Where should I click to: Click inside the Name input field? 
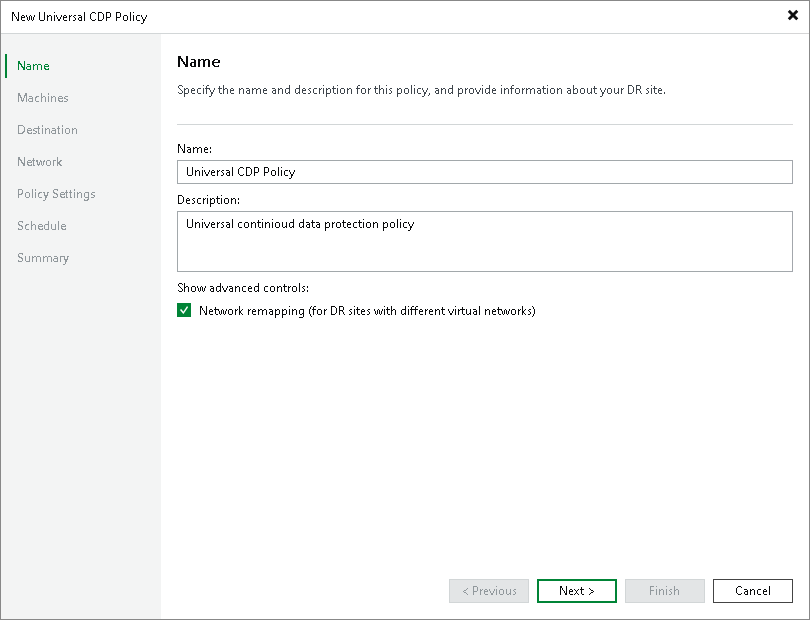[484, 171]
